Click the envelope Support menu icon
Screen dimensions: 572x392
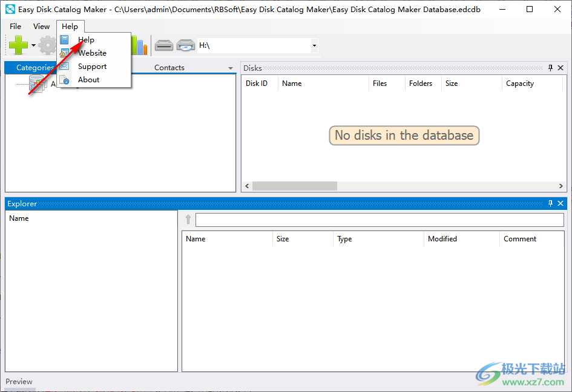coord(64,66)
